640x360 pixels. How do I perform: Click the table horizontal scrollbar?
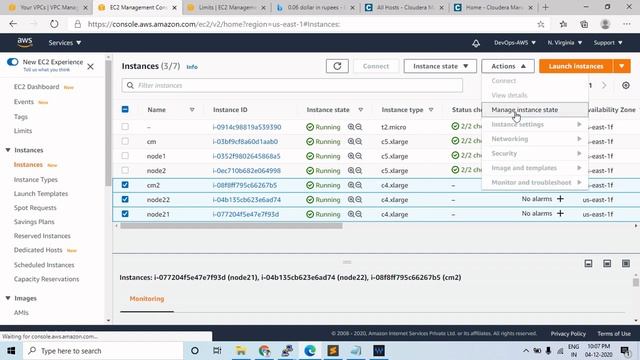tap(231, 226)
